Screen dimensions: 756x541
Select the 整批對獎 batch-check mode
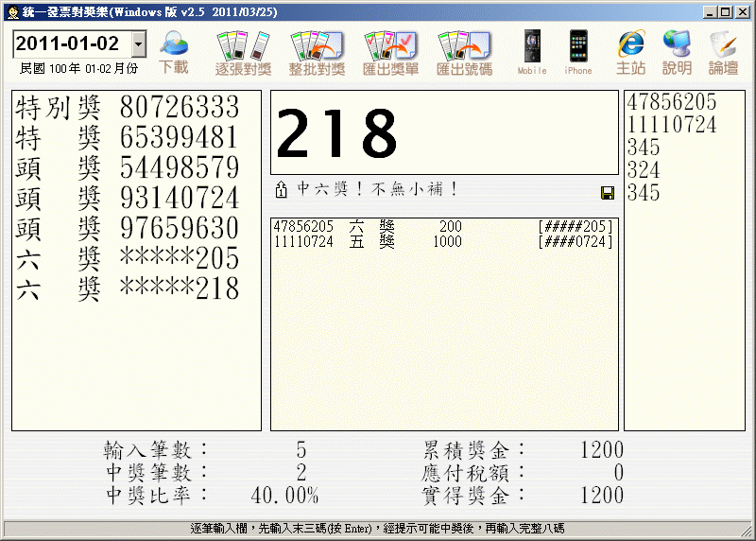click(x=317, y=52)
